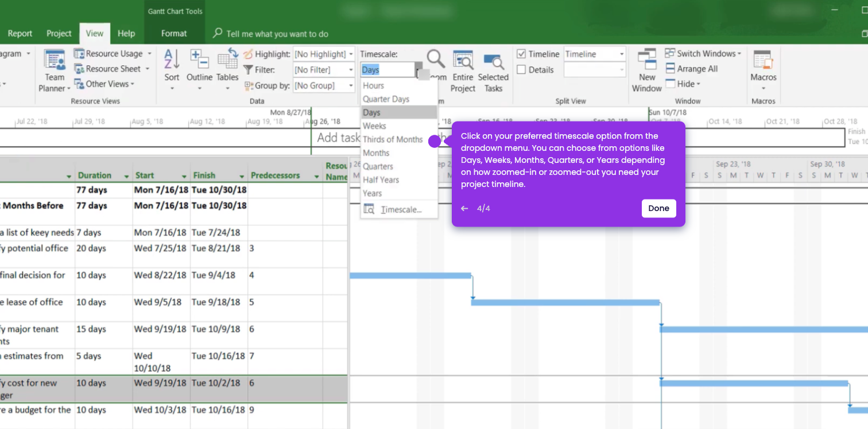The height and width of the screenshot is (429, 868).
Task: Click the Zoom magnifier icon
Action: pos(436,58)
